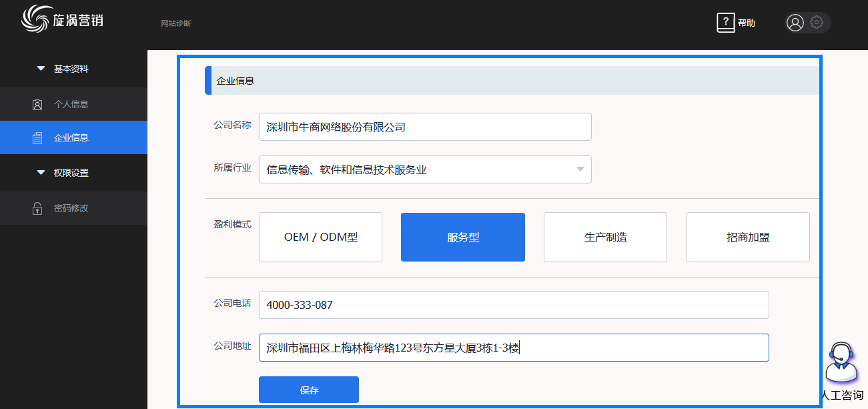Open the 所属行业 dropdown arrow

pos(580,169)
